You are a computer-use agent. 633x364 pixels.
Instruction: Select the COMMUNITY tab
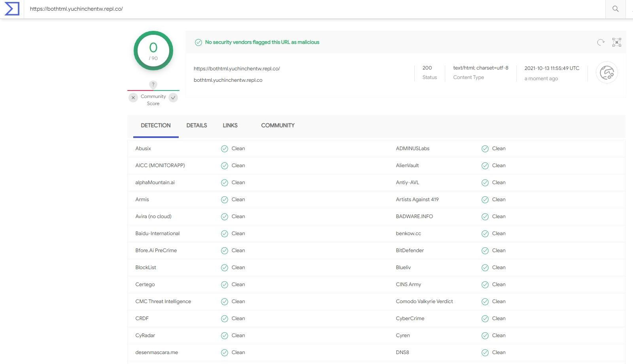click(x=278, y=125)
